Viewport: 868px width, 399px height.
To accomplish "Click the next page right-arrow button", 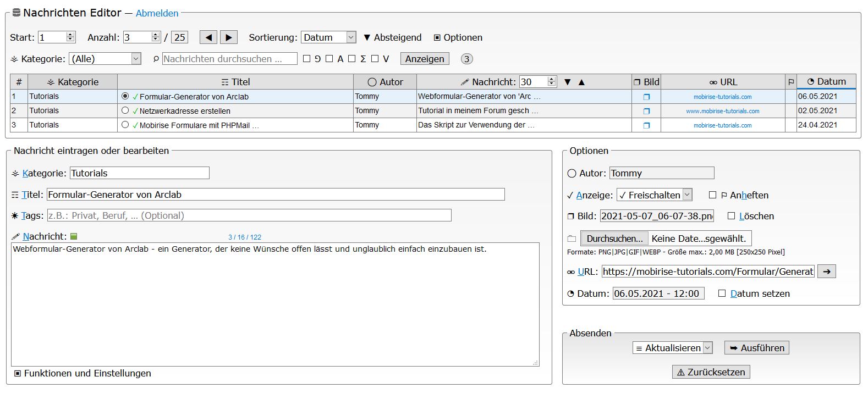I will pyautogui.click(x=229, y=37).
